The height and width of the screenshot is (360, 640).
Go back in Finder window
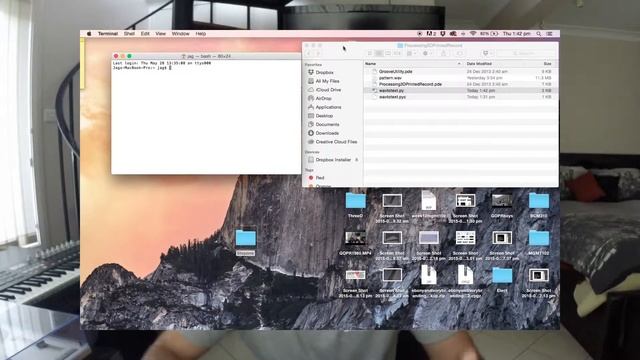click(309, 53)
